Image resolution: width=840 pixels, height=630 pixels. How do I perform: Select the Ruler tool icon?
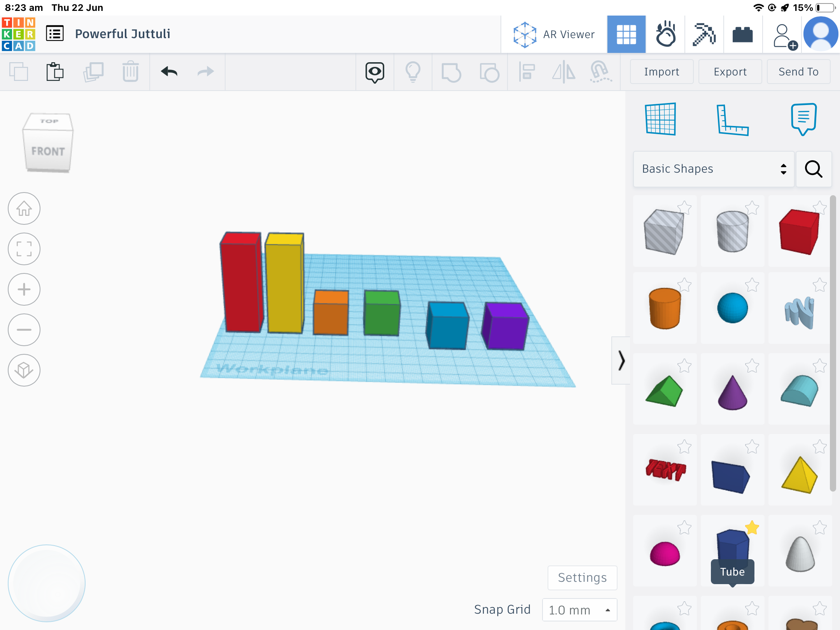(732, 120)
